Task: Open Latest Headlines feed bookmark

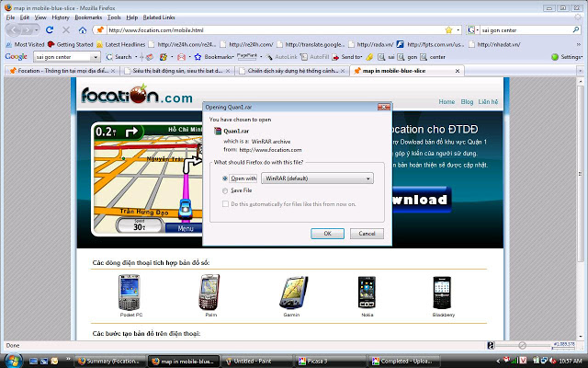Action: point(120,44)
